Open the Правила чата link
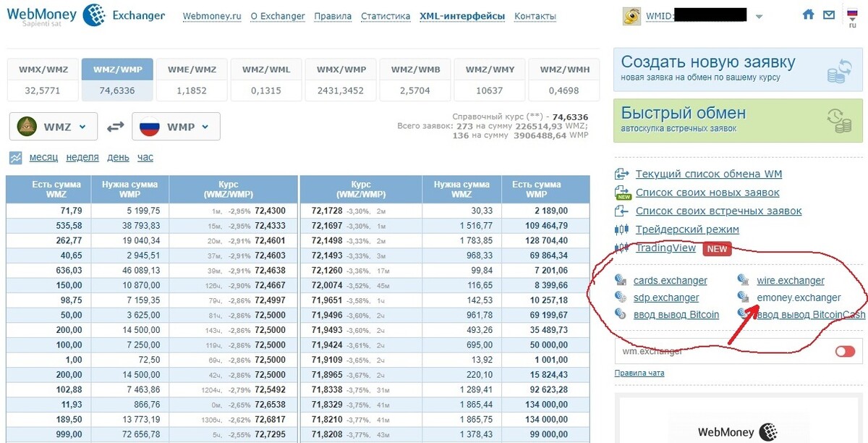The image size is (868, 443). pos(639,373)
